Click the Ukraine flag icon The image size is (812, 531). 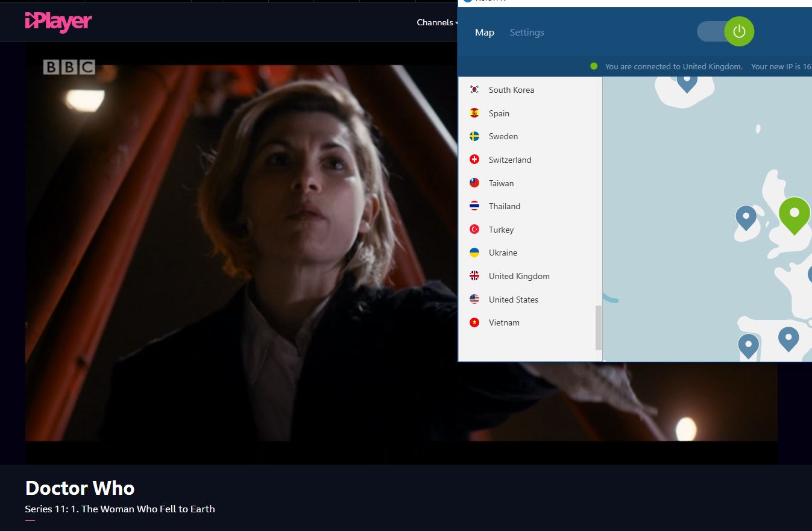pyautogui.click(x=474, y=253)
